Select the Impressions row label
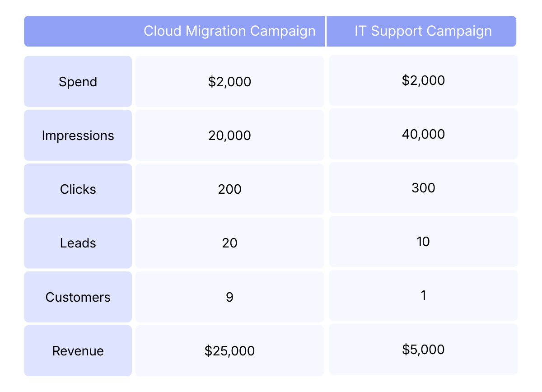Screen dimensions: 542x392 pyautogui.click(x=78, y=135)
